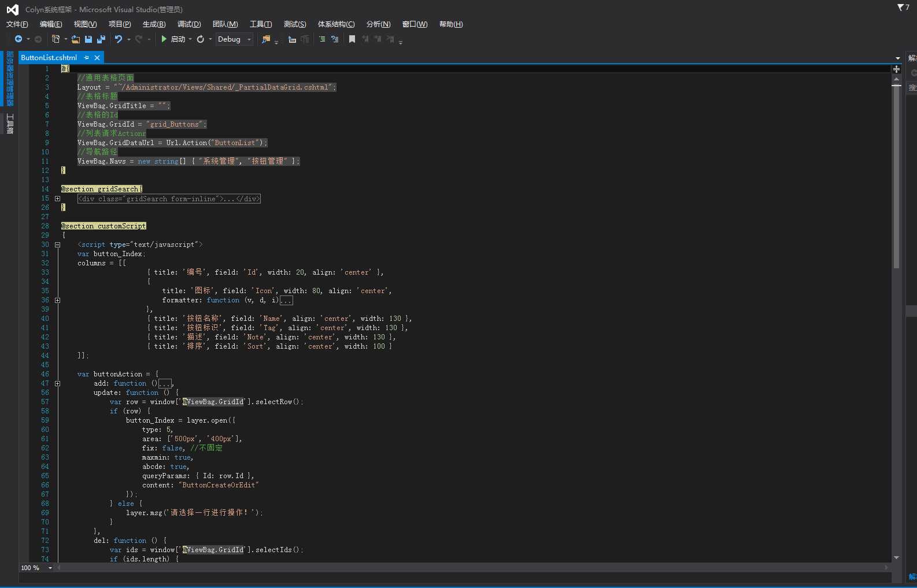The height and width of the screenshot is (588, 917).
Task: Open the 编辑(E) menu
Action: [x=51, y=24]
